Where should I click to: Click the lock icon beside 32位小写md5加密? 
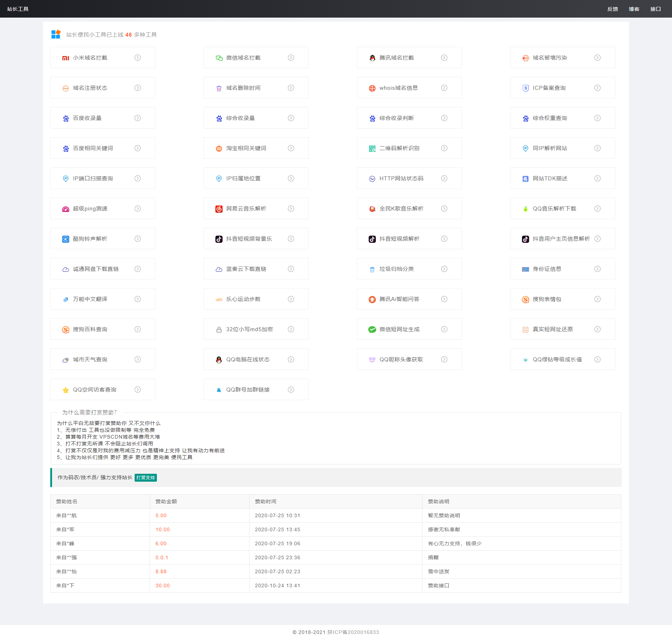[x=219, y=329]
